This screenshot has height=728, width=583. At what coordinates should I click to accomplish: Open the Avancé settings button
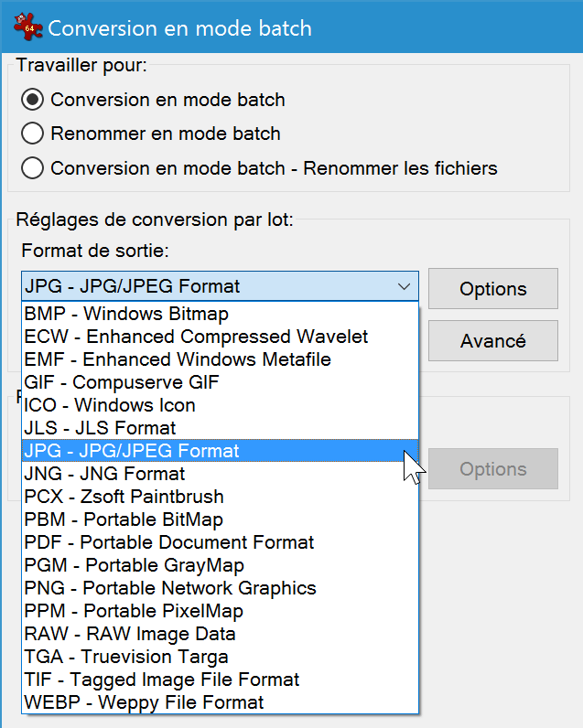[x=493, y=340]
